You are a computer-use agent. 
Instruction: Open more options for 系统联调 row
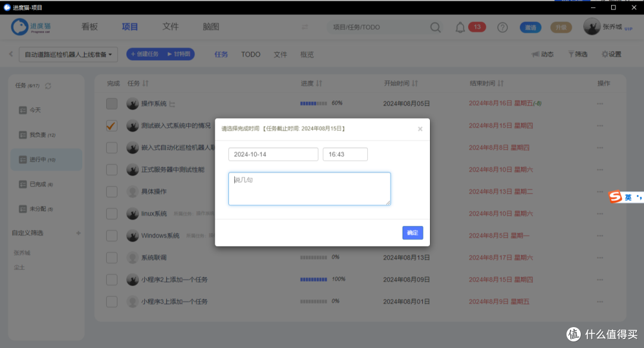pyautogui.click(x=600, y=257)
